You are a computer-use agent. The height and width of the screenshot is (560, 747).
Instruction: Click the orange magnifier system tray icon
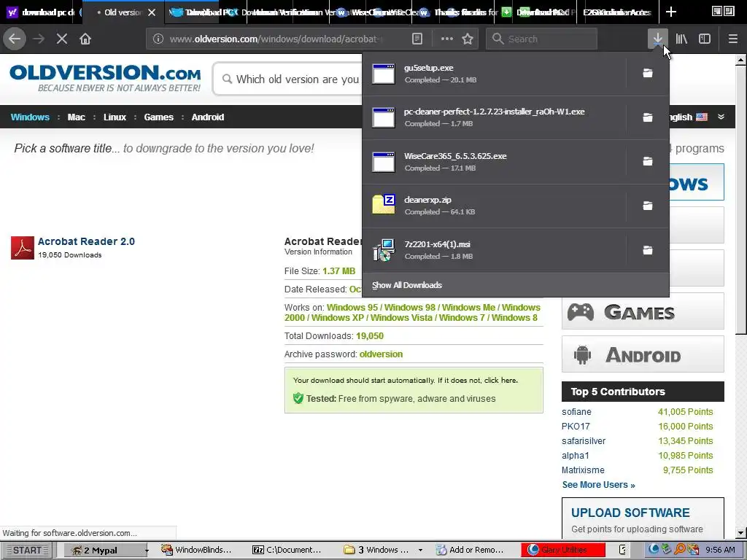(680, 550)
